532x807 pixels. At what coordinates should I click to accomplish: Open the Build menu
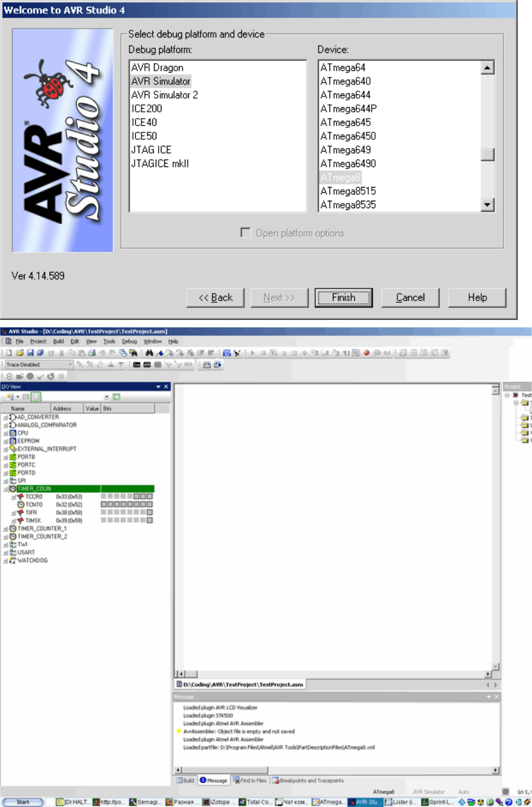click(x=59, y=342)
